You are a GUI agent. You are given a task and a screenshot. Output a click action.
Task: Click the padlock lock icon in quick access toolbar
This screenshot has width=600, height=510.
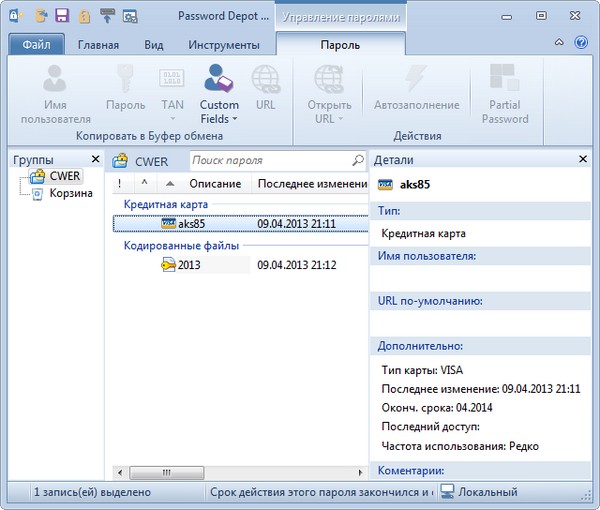84,16
